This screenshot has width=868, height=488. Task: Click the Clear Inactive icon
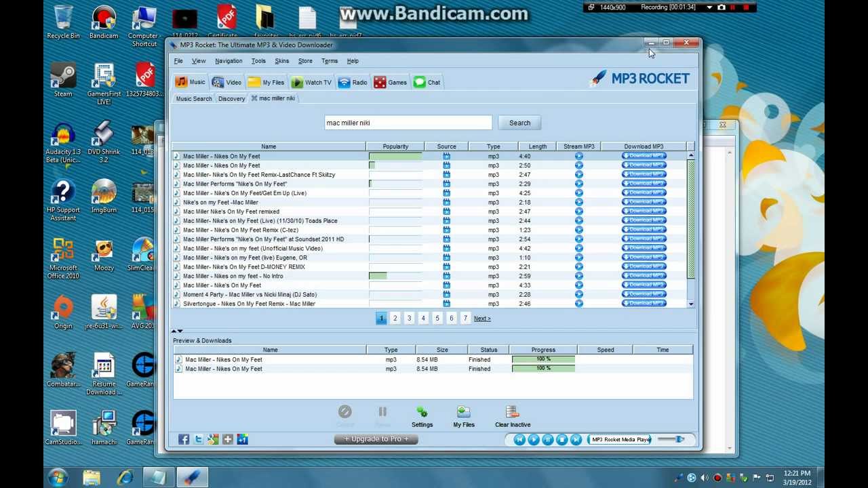[513, 416]
